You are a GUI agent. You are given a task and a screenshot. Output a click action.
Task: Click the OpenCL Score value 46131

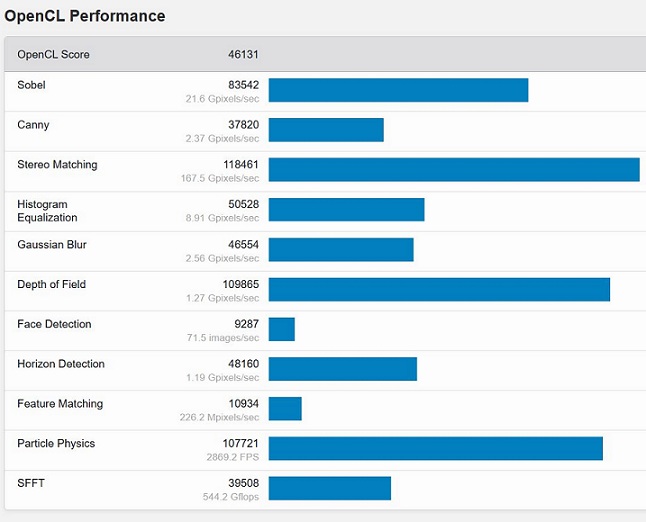point(243,54)
